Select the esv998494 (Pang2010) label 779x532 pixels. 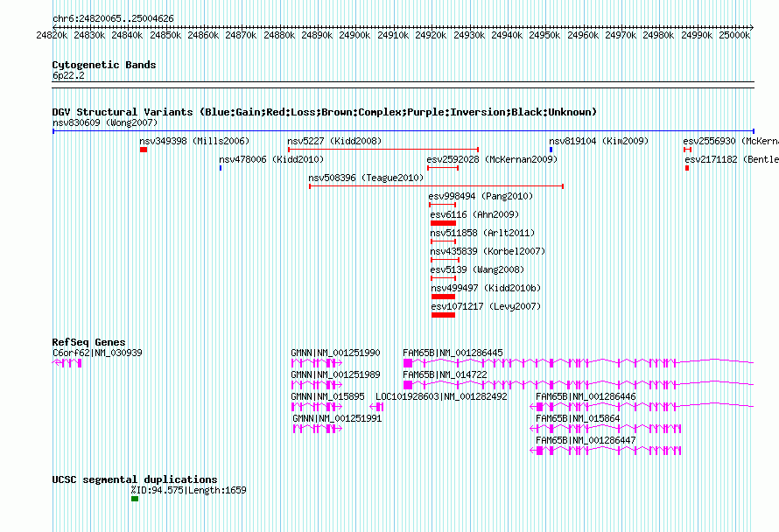(x=481, y=196)
